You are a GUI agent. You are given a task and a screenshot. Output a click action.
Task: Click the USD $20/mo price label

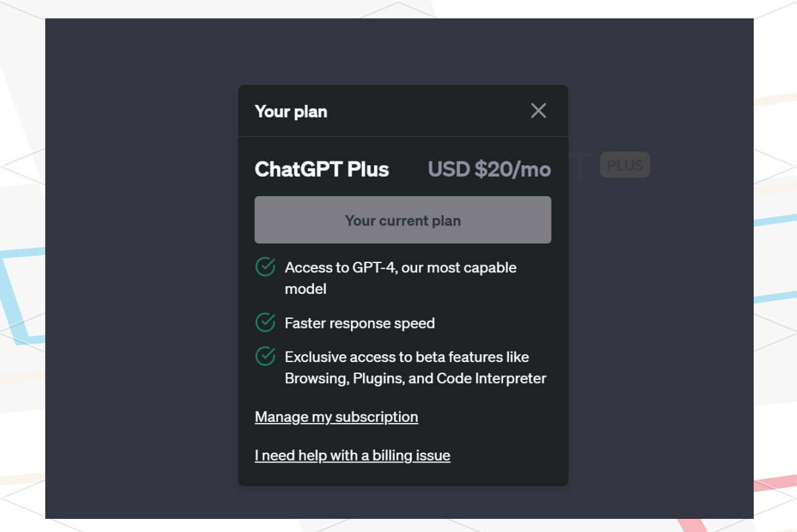pos(489,169)
